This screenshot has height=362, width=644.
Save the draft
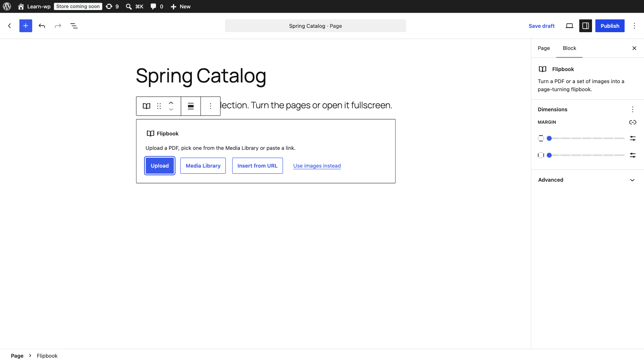click(x=541, y=26)
